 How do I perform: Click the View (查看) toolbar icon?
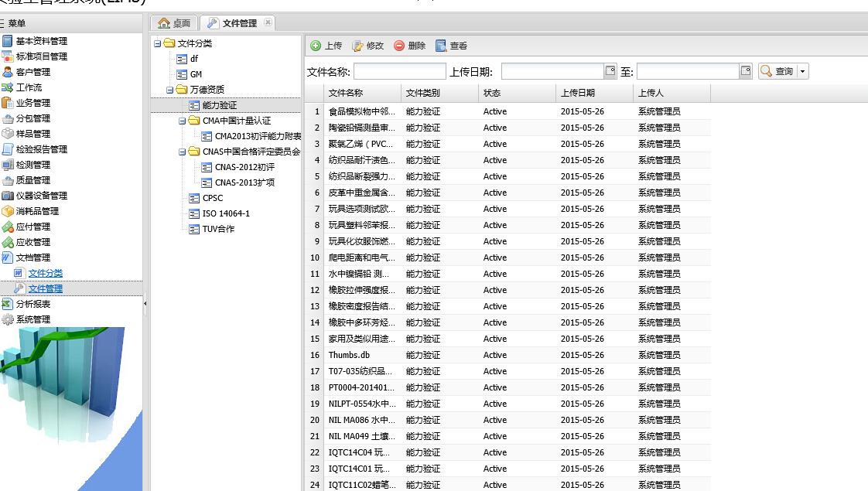point(441,46)
